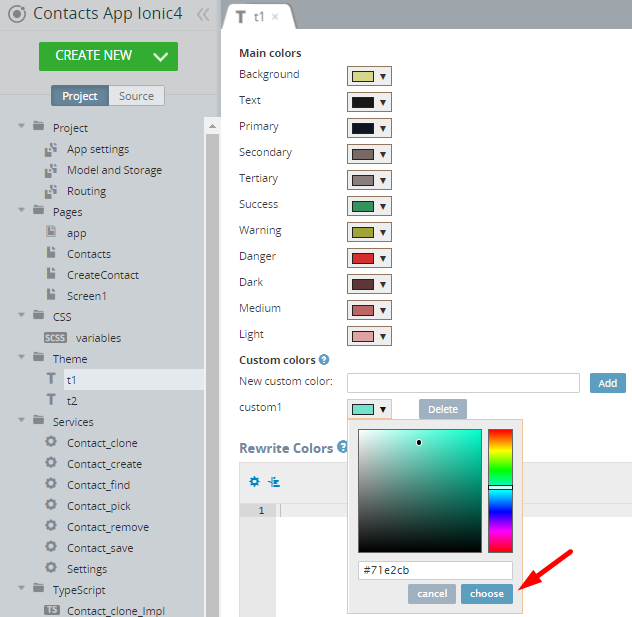The image size is (632, 617).
Task: Click the hue slider strip
Action: pyautogui.click(x=500, y=491)
